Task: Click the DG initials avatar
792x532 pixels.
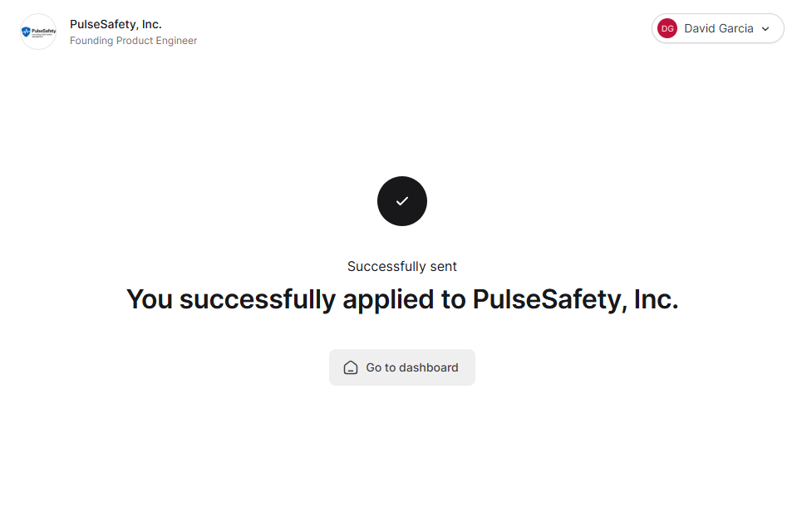Action: (x=667, y=28)
